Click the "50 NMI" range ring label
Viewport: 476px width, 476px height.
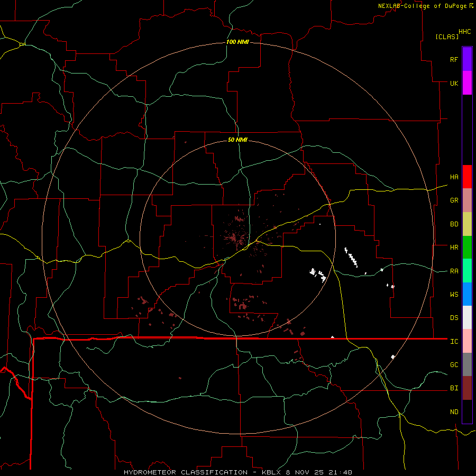click(237, 140)
